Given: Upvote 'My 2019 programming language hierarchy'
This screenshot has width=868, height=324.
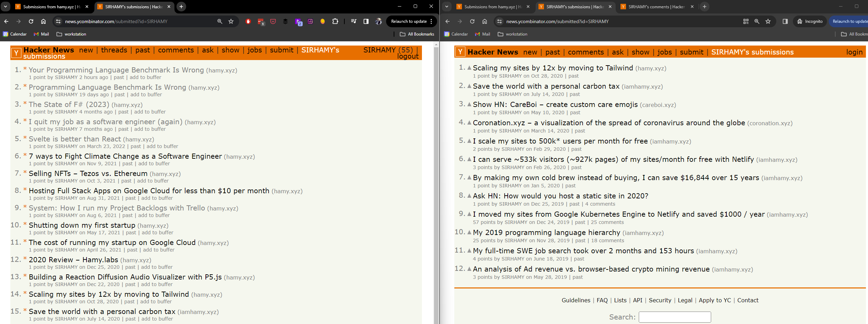Looking at the screenshot, I should pyautogui.click(x=469, y=233).
